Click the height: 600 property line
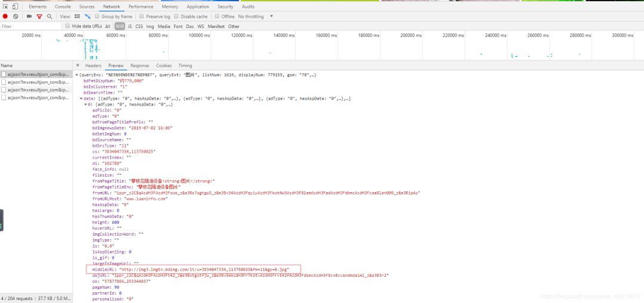This screenshot has width=644, height=303. click(x=106, y=222)
